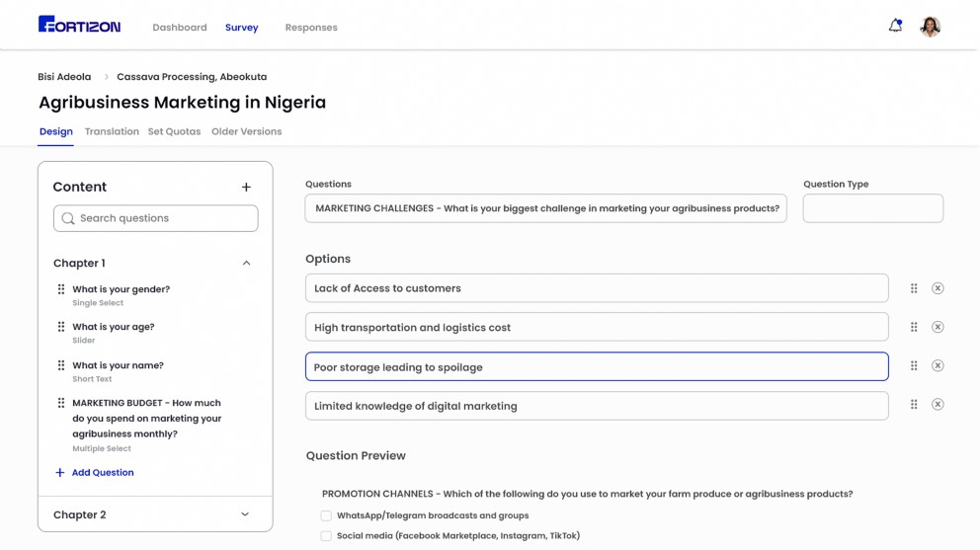Click the Search questions field
980x550 pixels.
pyautogui.click(x=156, y=218)
